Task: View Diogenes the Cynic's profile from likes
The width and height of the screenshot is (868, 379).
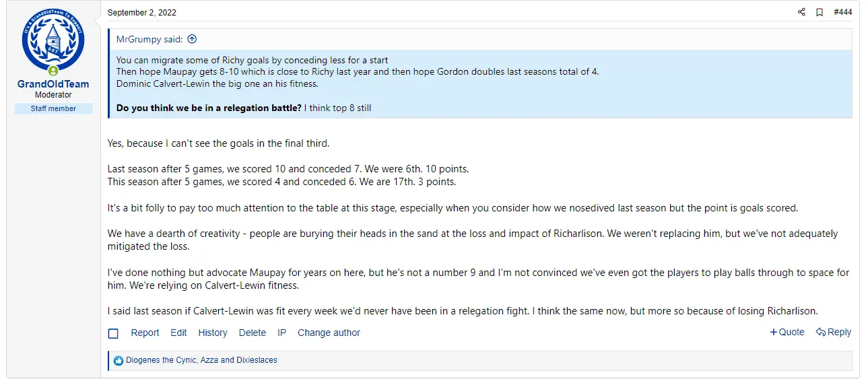Action: point(161,360)
